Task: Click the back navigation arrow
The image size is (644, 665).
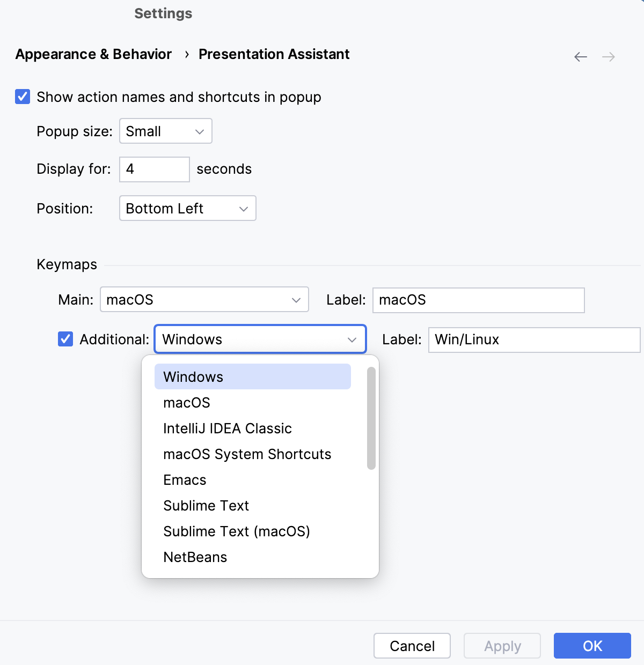Action: pos(580,57)
